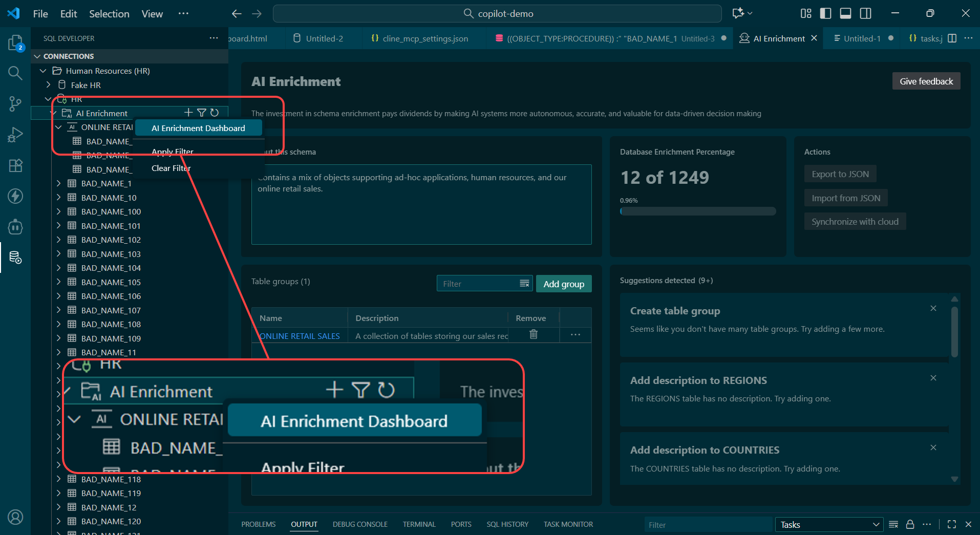The image size is (980, 535).
Task: Toggle the bottom panel visibility
Action: [x=845, y=13]
